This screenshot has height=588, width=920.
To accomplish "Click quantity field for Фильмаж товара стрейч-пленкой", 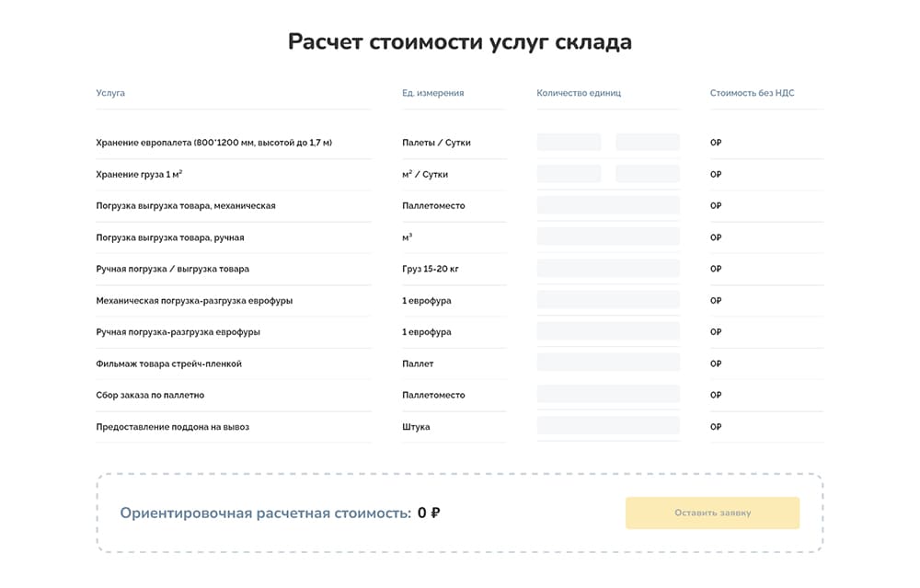I will tap(608, 363).
